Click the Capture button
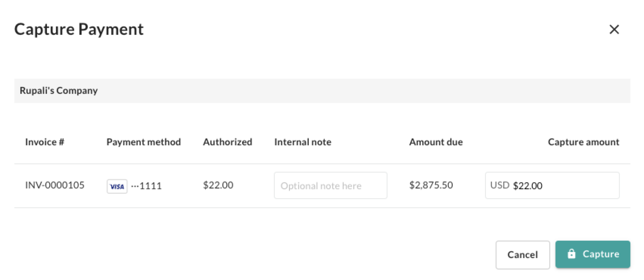The width and height of the screenshot is (644, 280). (x=593, y=254)
